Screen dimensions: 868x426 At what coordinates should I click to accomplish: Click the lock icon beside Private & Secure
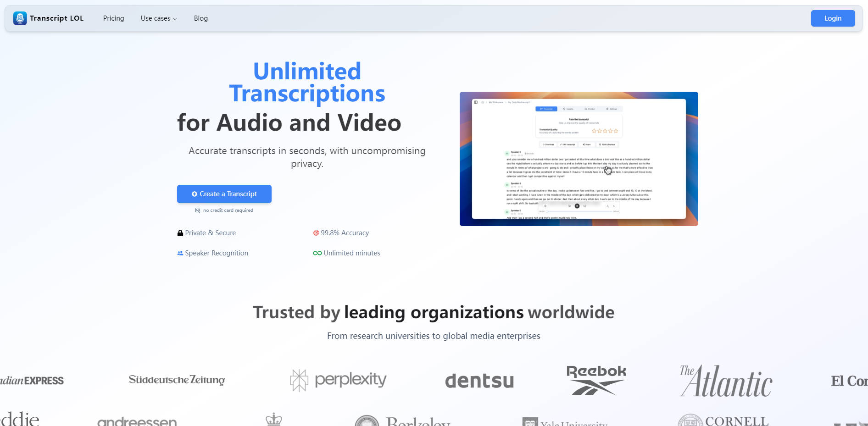pos(180,233)
